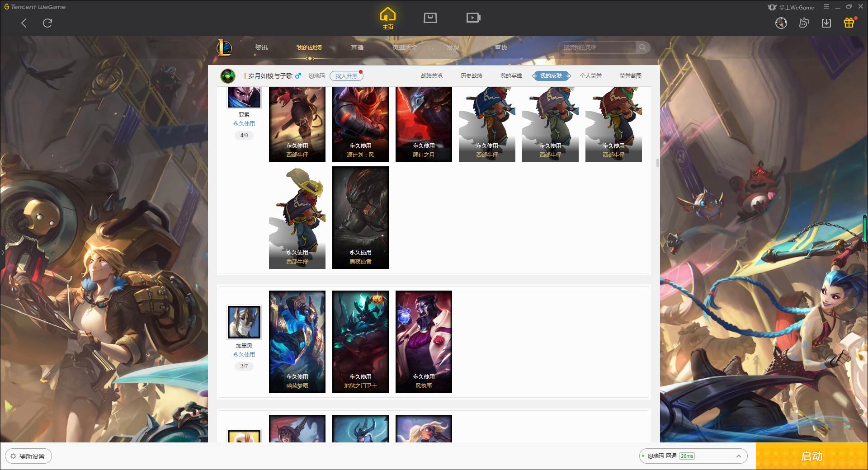Image resolution: width=868 pixels, height=470 pixels.
Task: Click the 加里奥 champion portrait
Action: click(x=244, y=322)
